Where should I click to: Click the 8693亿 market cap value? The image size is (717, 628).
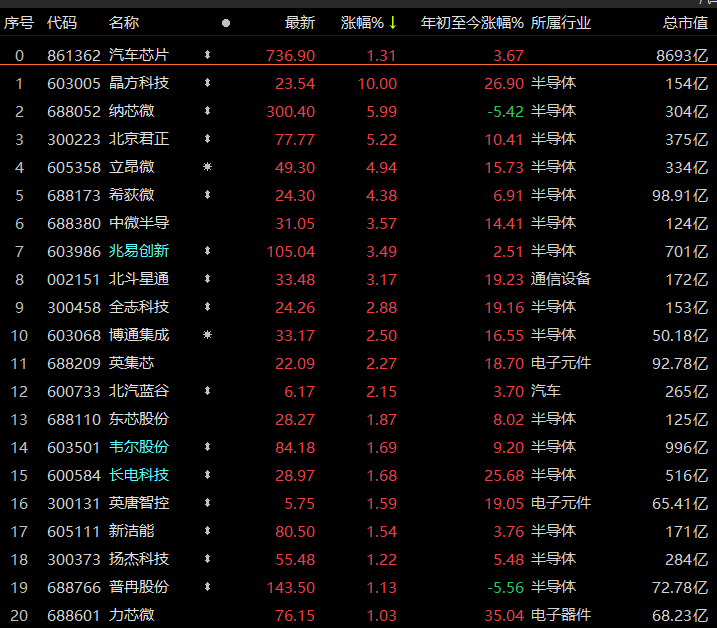click(x=682, y=55)
